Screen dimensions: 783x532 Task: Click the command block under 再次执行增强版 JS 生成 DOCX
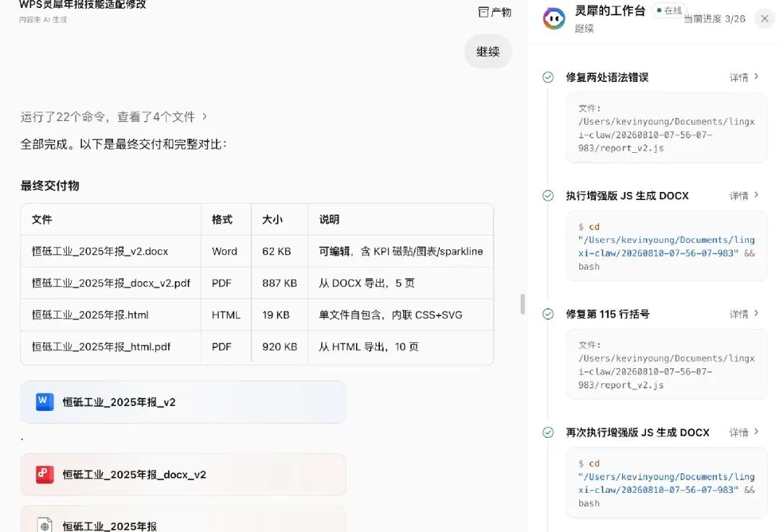(666, 483)
